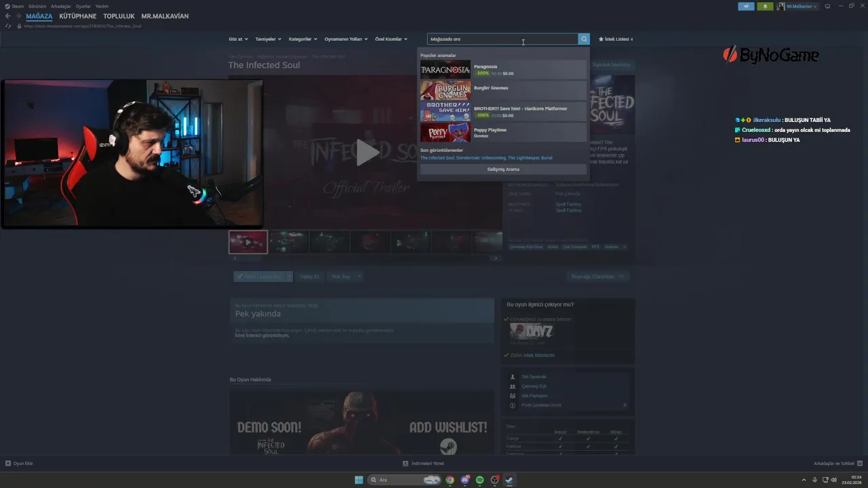Open the green notifications bell

click(x=765, y=6)
